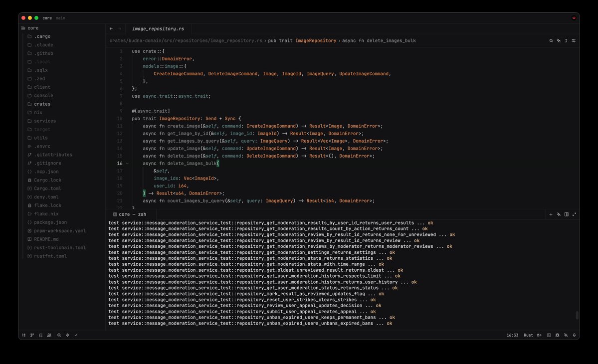Select the core — zsh terminal tab
This screenshot has width=598, height=364.
(x=132, y=214)
